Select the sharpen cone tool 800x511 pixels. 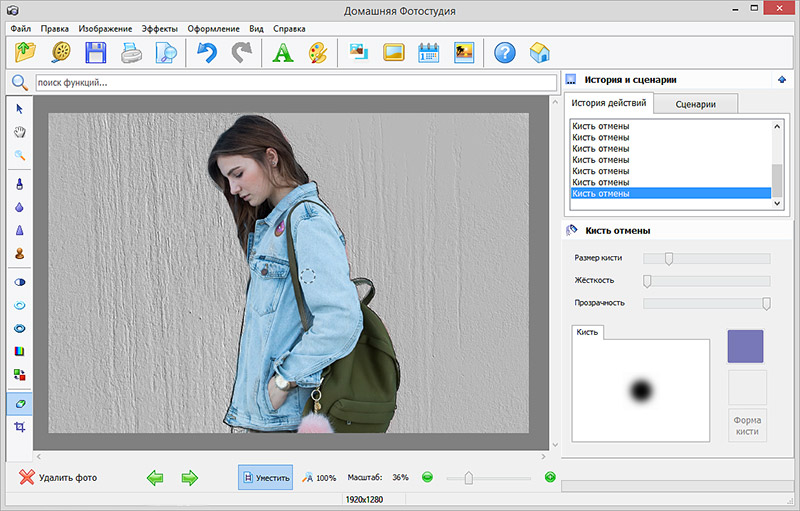pyautogui.click(x=19, y=231)
